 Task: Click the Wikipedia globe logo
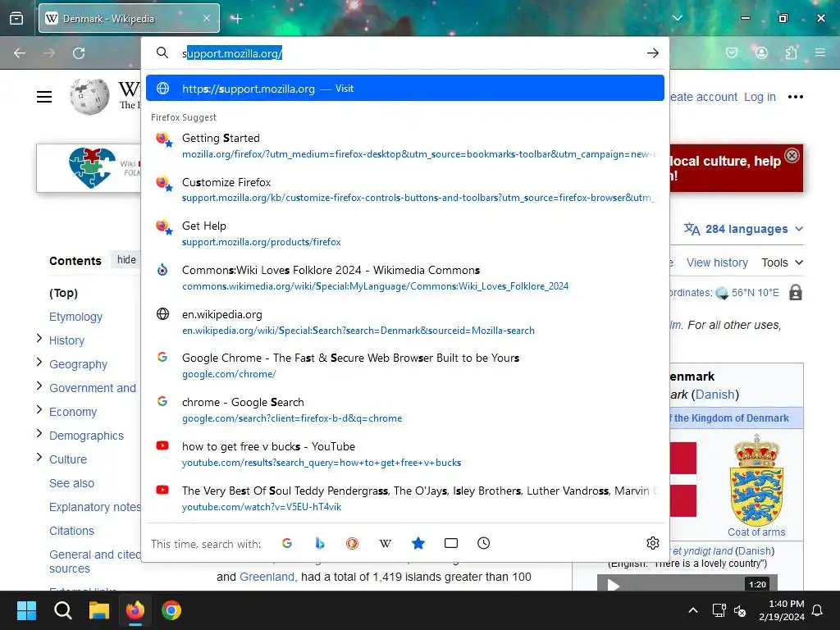pos(89,97)
